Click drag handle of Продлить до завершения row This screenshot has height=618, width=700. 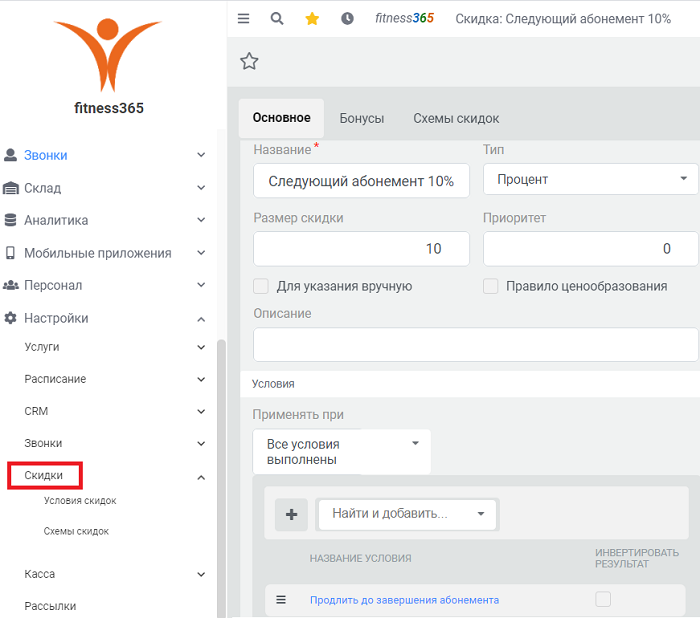pos(281,599)
